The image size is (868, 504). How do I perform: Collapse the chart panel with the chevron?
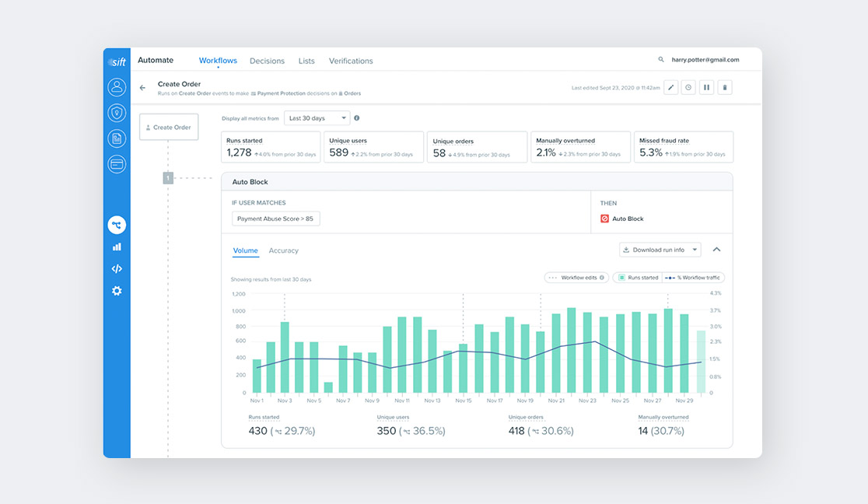click(716, 250)
